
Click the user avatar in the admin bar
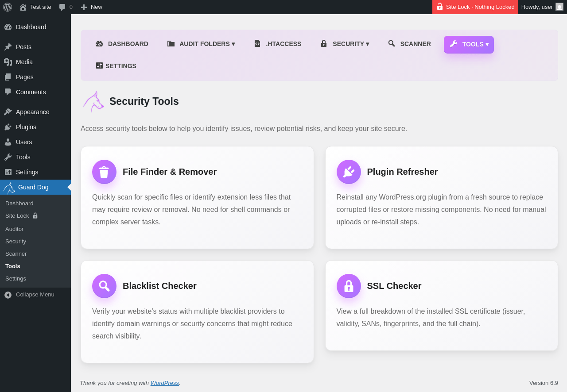tap(559, 7)
